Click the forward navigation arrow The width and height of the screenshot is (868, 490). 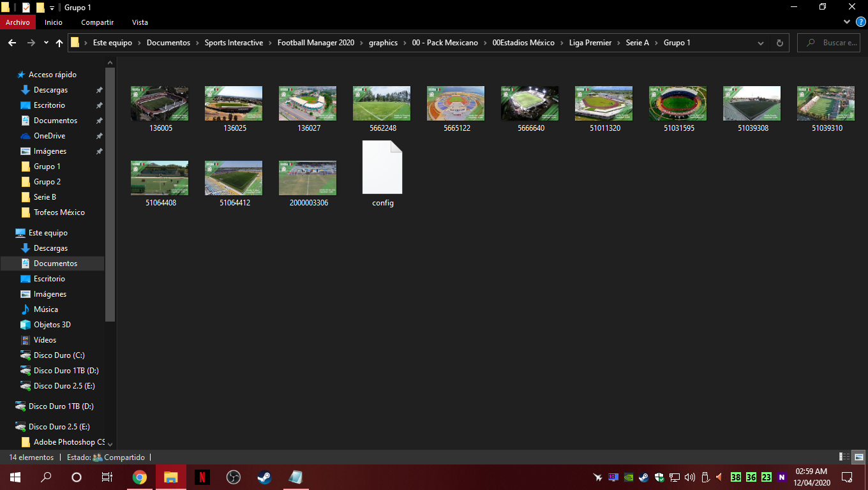[31, 43]
